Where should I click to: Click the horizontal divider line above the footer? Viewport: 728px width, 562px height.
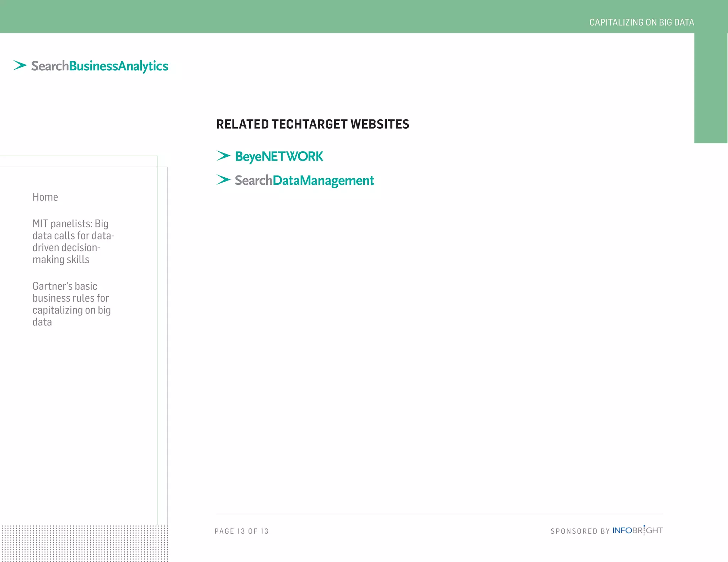(x=439, y=514)
